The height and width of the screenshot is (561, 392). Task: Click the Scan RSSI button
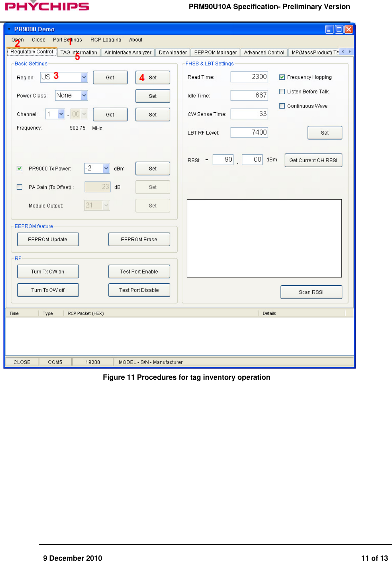[311, 292]
